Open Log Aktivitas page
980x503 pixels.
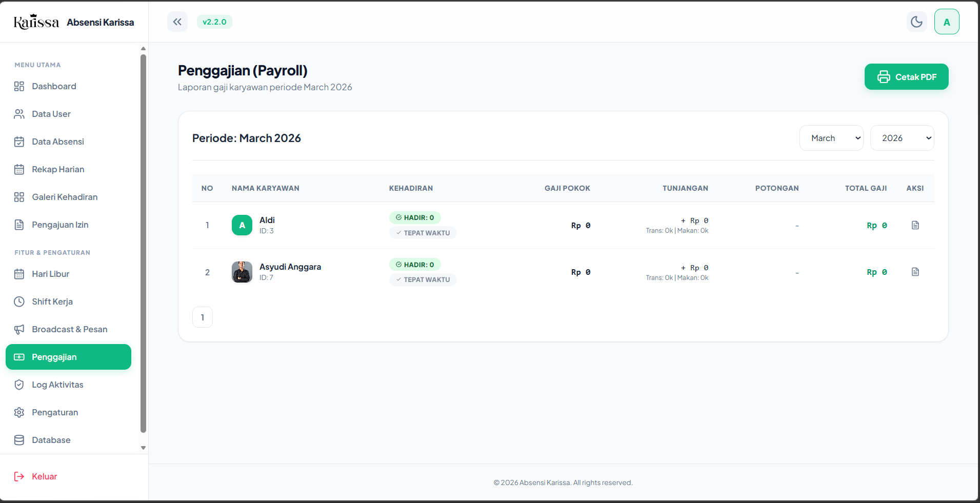68,385
